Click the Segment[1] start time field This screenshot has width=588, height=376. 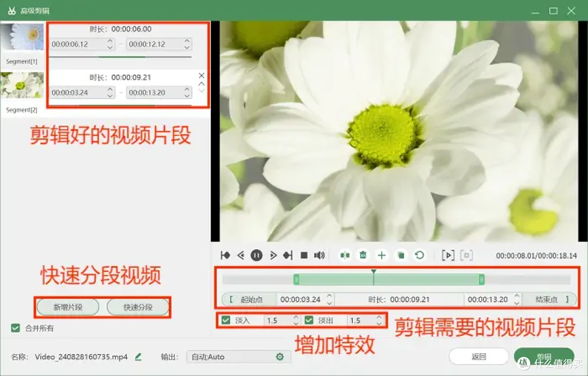pos(83,44)
